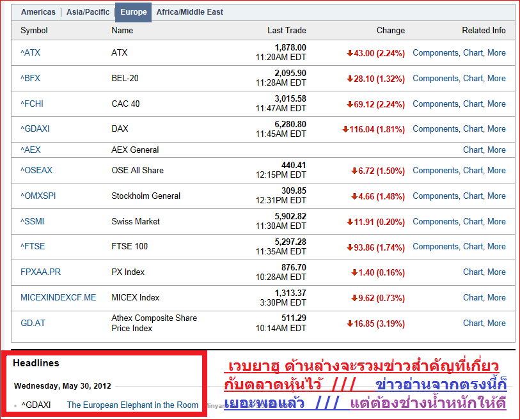The image size is (520, 420).
Task: Click the Athex change value 16.85 (3.19%)
Action: tap(375, 323)
